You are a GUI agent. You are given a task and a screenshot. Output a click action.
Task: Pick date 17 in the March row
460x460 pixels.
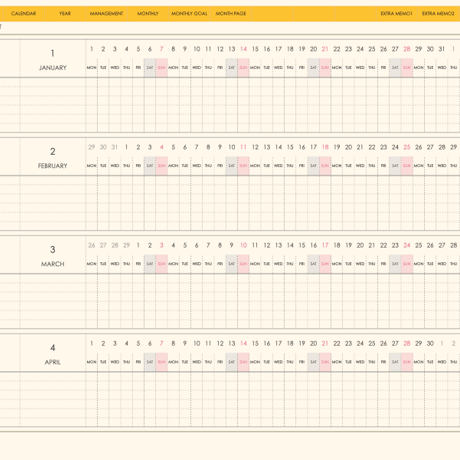(x=325, y=245)
